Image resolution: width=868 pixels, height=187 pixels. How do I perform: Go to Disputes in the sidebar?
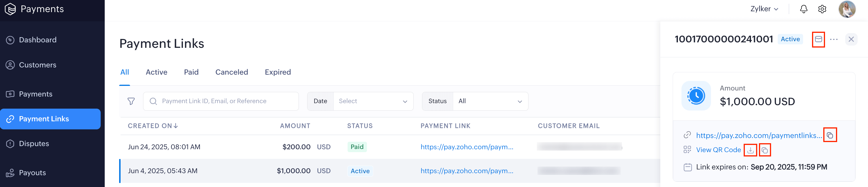(x=34, y=143)
